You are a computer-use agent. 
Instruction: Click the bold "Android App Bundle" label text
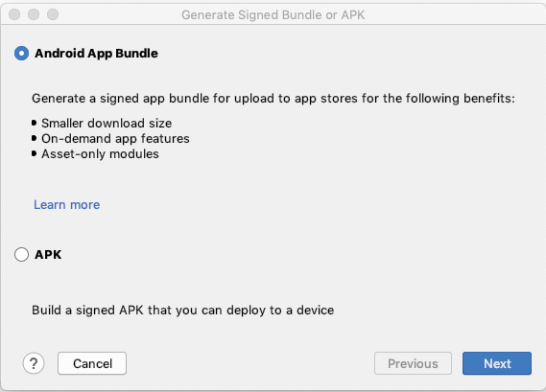pyautogui.click(x=97, y=54)
